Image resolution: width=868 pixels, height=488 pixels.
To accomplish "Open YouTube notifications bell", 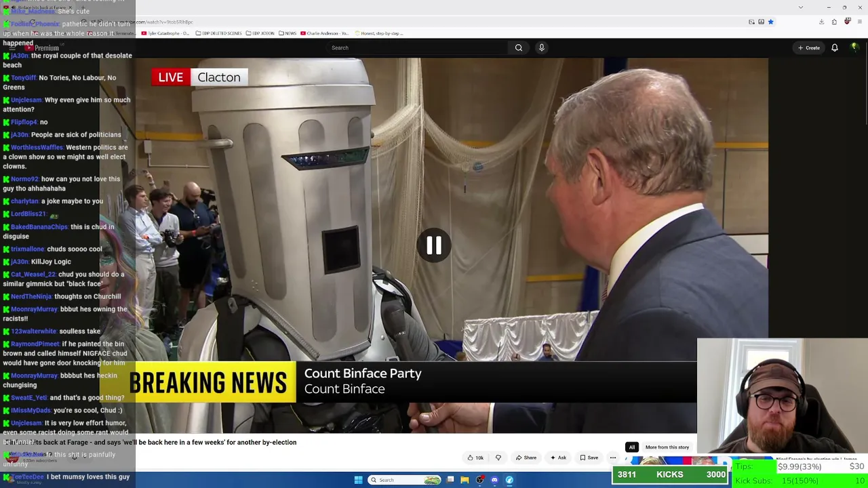I will point(835,47).
